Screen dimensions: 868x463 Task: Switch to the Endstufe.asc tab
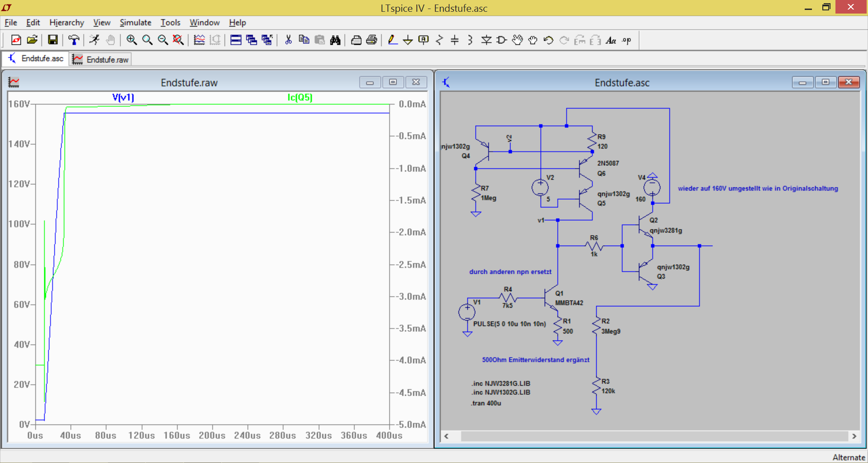pyautogui.click(x=36, y=59)
